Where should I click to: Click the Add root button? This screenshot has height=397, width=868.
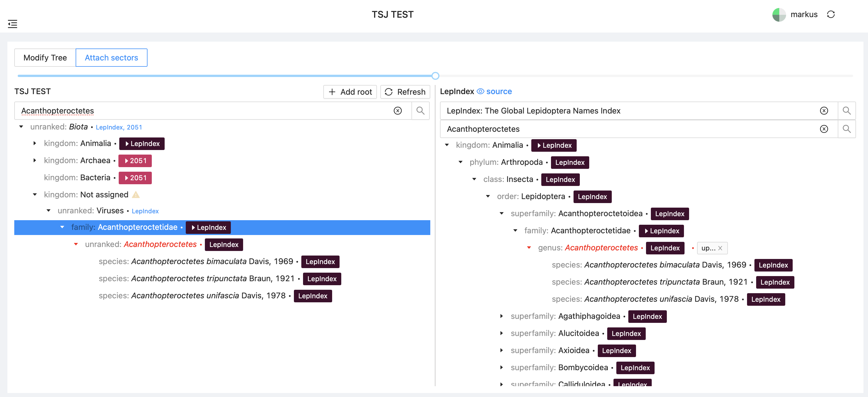tap(350, 92)
